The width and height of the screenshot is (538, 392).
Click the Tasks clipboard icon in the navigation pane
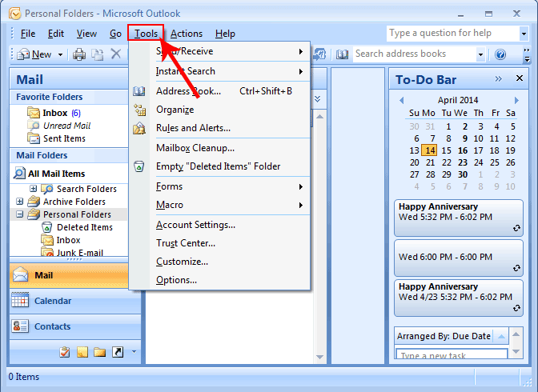click(x=65, y=352)
